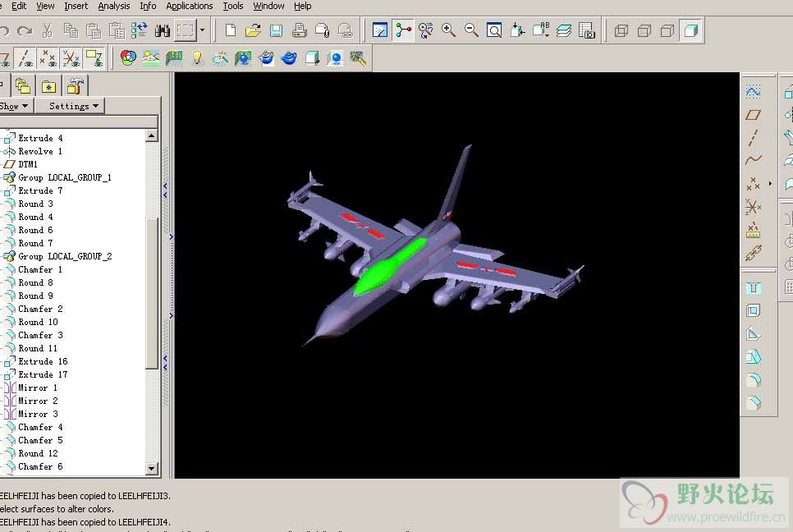Click the Regenerate model icon
The image size is (793, 532).
coord(139,30)
